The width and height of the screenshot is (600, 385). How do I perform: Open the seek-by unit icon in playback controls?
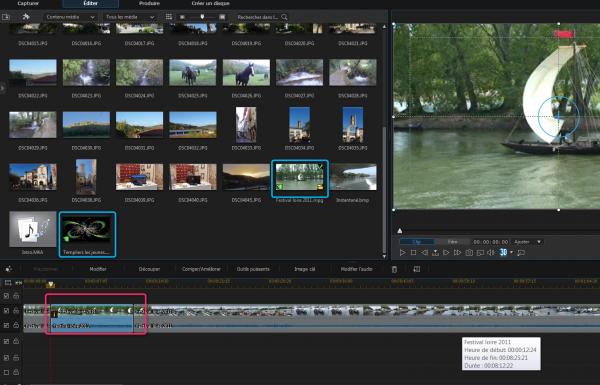(x=435, y=253)
